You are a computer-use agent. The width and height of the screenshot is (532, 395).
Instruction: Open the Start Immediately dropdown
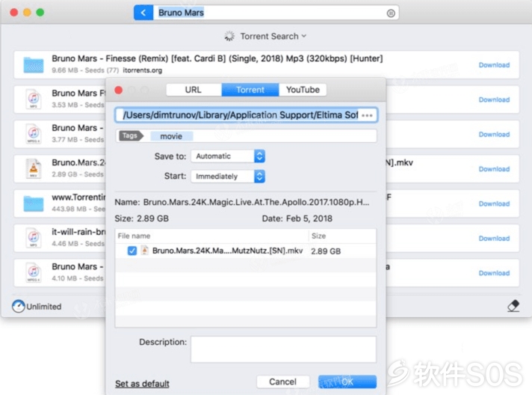(x=228, y=177)
